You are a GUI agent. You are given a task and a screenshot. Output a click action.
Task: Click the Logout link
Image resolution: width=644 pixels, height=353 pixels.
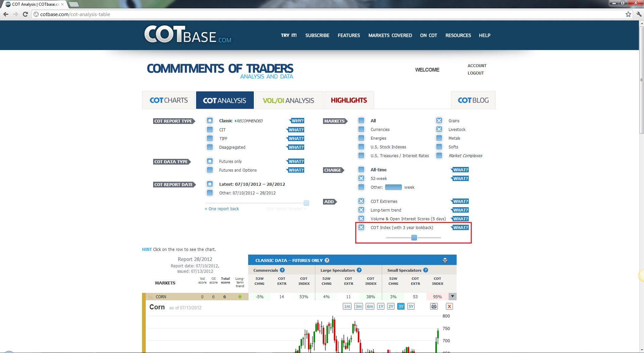coord(476,73)
